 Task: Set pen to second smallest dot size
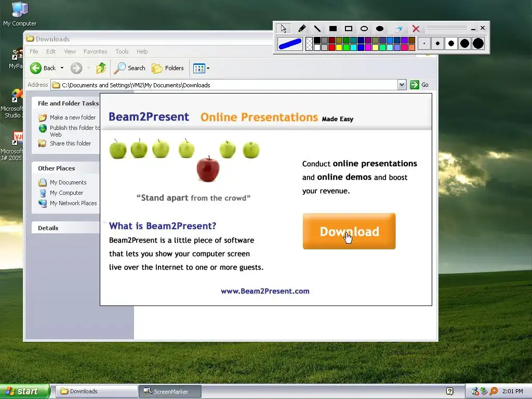[x=437, y=44]
